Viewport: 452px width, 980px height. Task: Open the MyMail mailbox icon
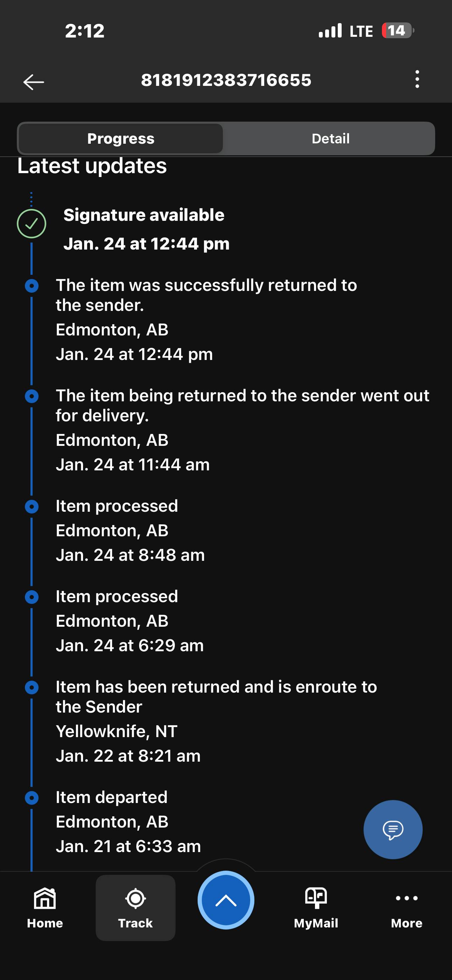[316, 899]
